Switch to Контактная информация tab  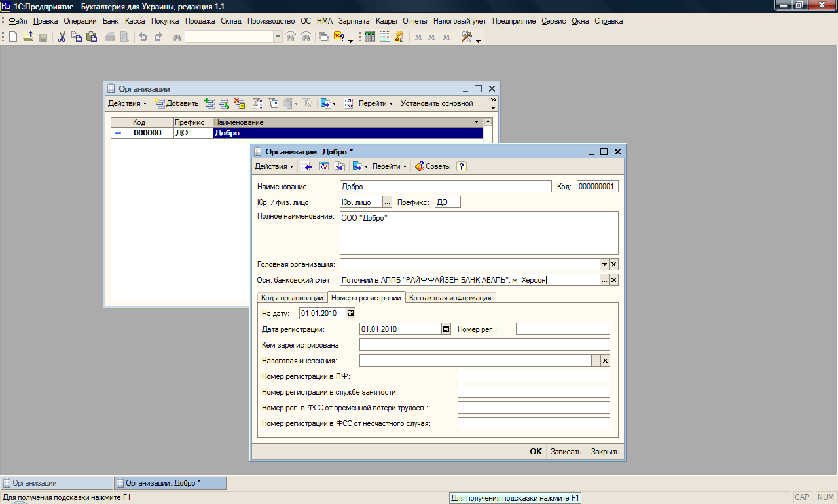(450, 298)
